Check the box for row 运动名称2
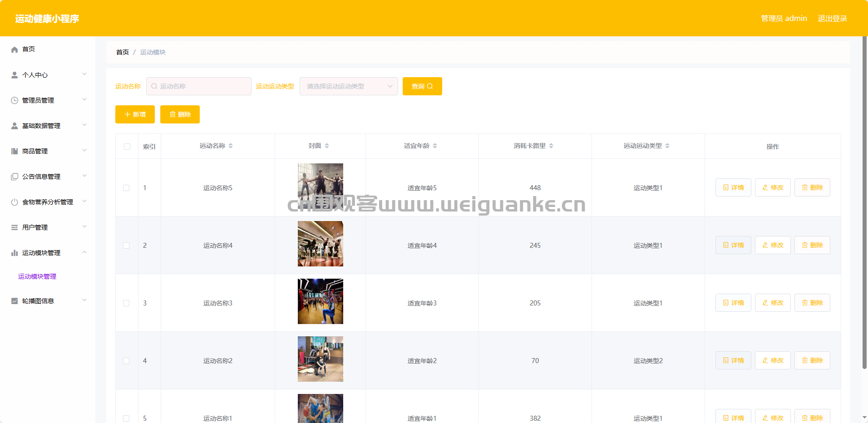 pos(126,361)
